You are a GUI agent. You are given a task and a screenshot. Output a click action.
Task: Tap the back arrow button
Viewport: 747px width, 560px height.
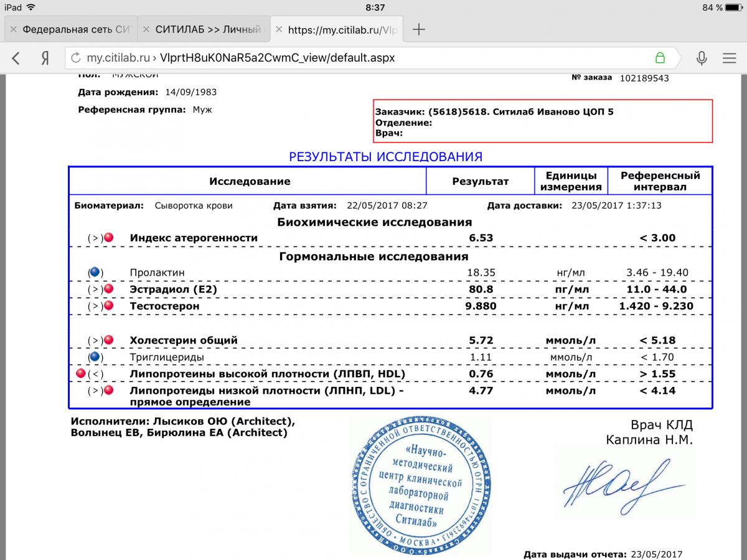(16, 58)
